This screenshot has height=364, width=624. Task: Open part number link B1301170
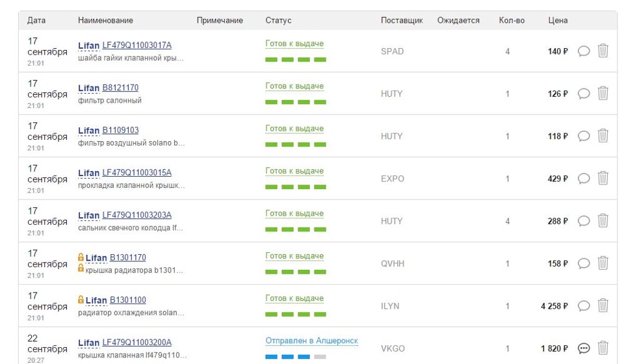click(x=128, y=257)
